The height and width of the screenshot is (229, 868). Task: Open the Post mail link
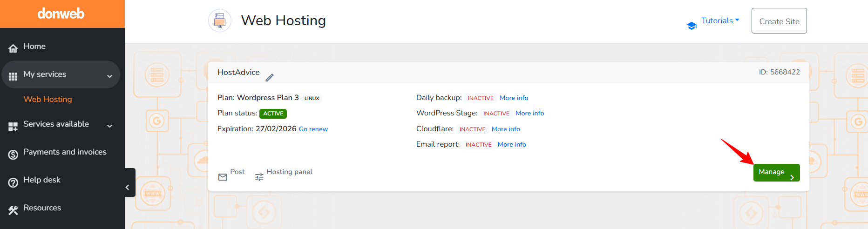coord(237,172)
